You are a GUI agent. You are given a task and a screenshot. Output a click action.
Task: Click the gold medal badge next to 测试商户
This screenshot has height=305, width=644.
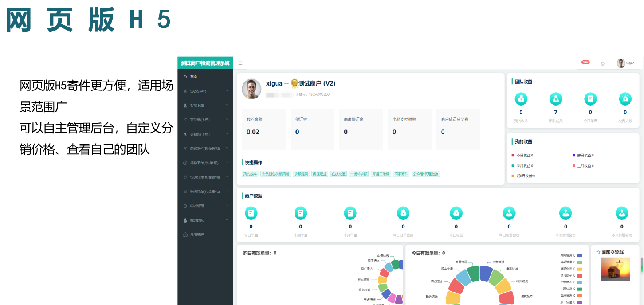[294, 83]
